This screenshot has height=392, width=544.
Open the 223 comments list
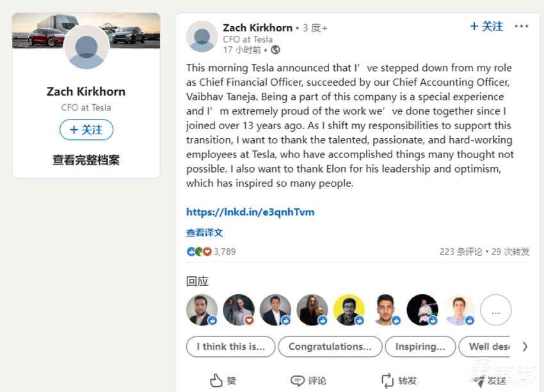(461, 252)
